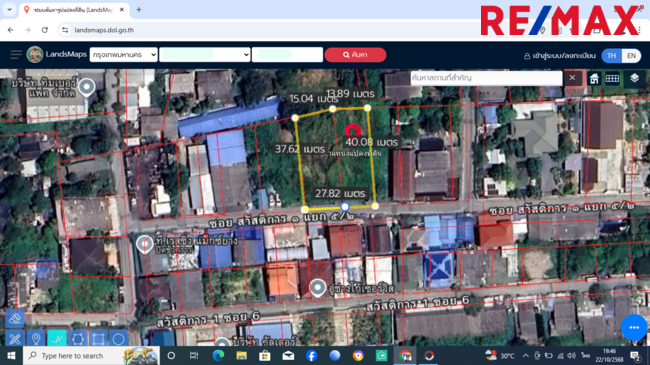Open the map layers panel
The height and width of the screenshot is (365, 650).
coord(634,78)
